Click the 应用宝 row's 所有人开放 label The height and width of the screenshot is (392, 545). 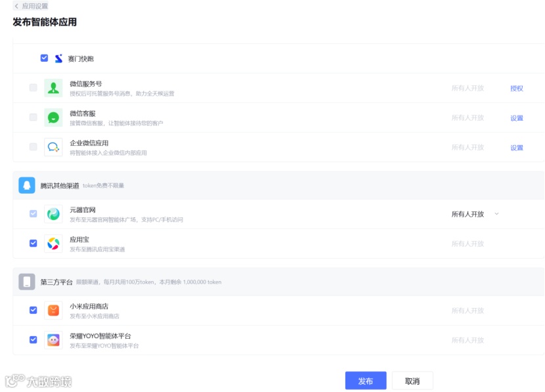[x=468, y=244]
